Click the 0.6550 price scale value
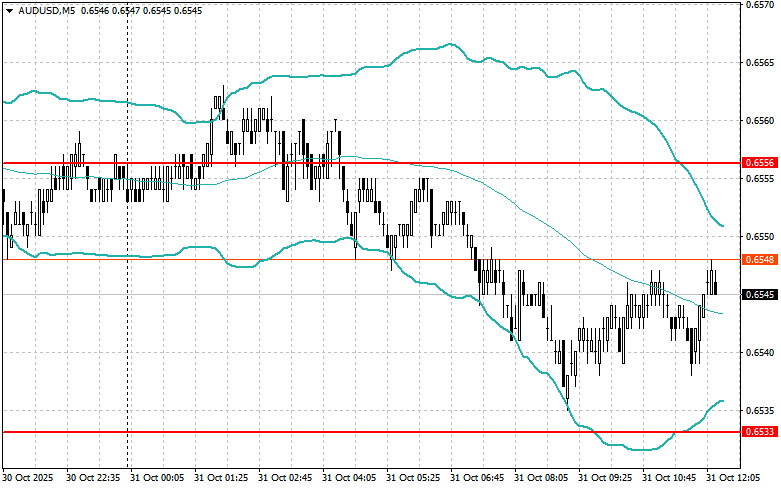Viewport: 781px width, 489px height. click(x=760, y=237)
